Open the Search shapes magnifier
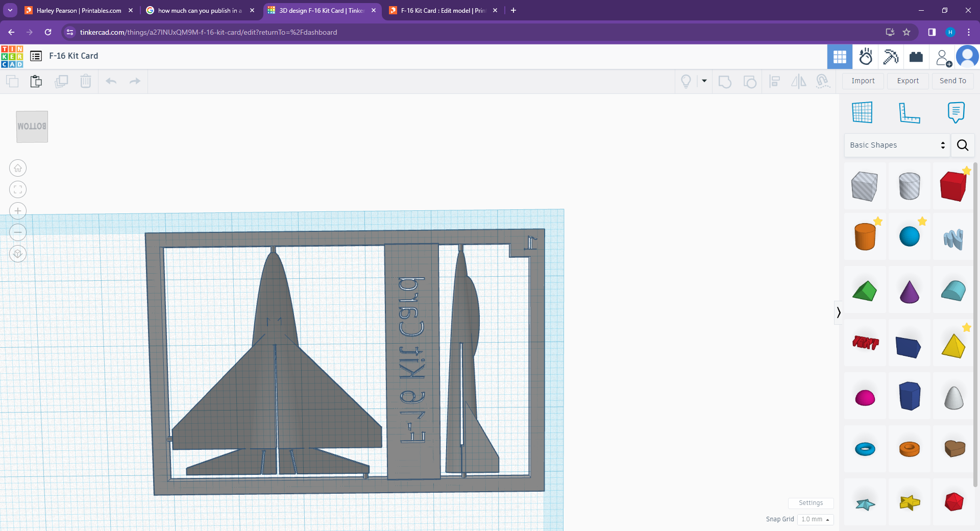 click(x=963, y=145)
